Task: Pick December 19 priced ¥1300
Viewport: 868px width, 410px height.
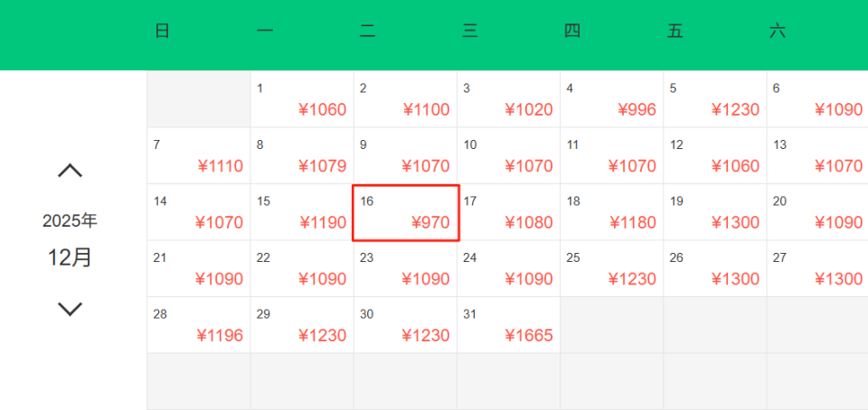Action: (714, 213)
